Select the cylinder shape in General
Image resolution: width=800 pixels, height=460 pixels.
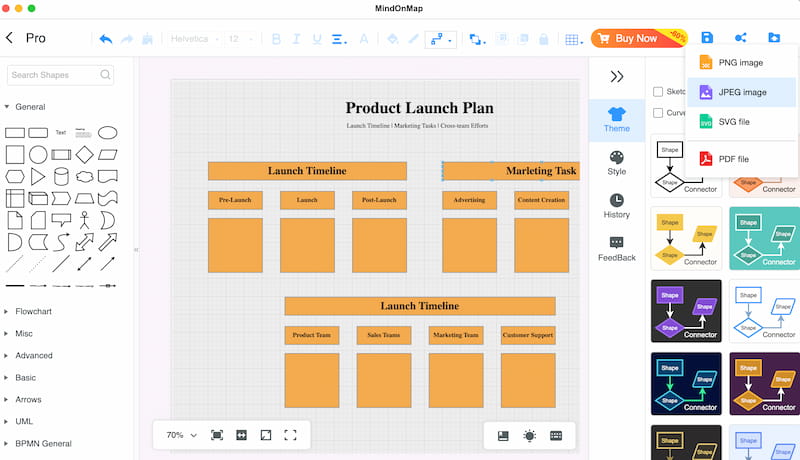(x=61, y=176)
